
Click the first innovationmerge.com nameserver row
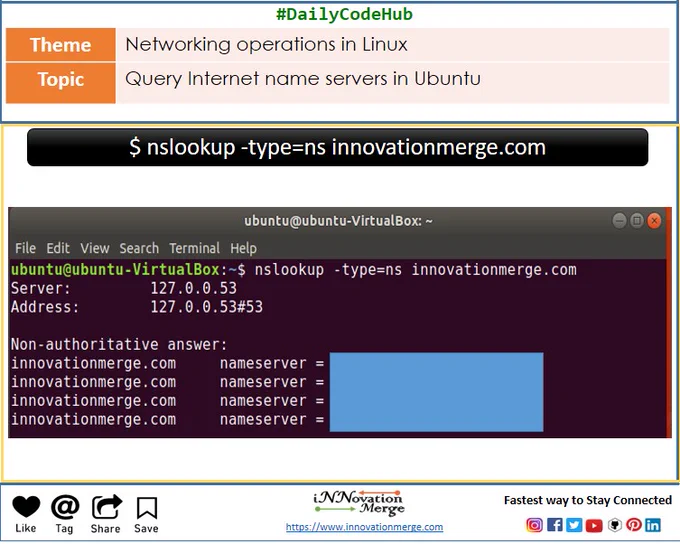[x=167, y=363]
